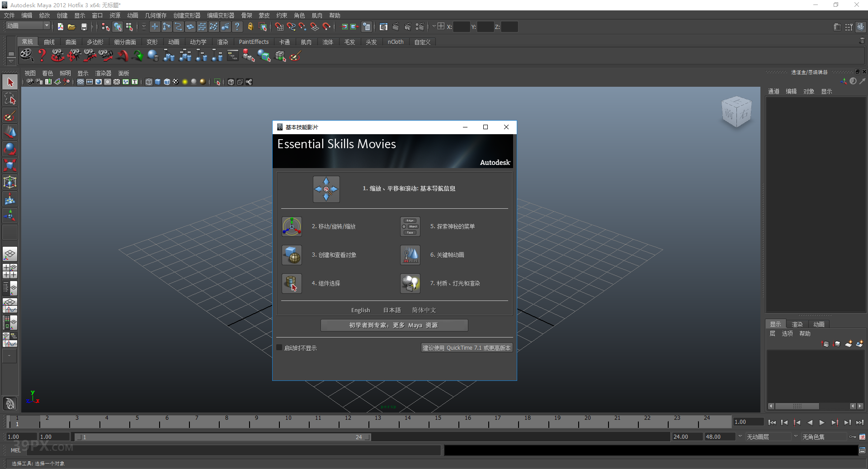The width and height of the screenshot is (868, 469).
Task: Open the script editor icon at bottom right
Action: click(862, 450)
